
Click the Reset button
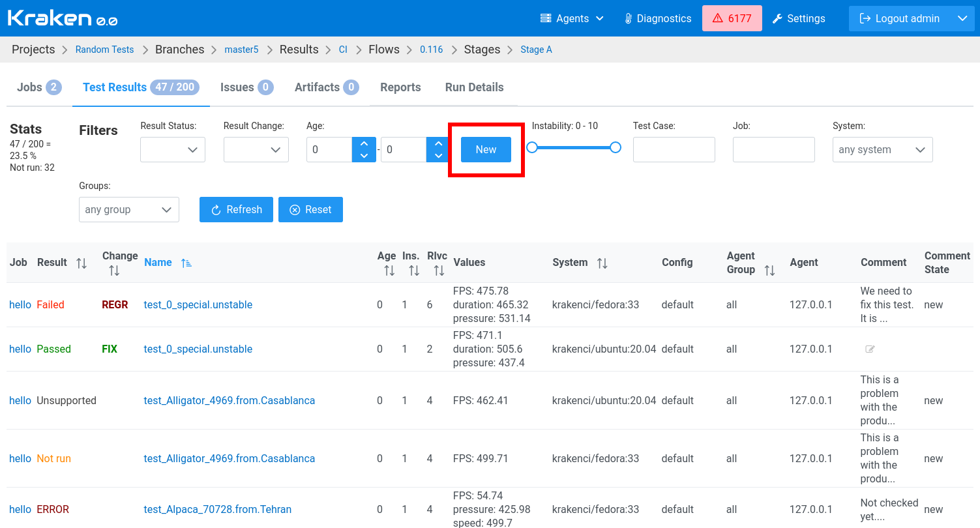point(310,209)
